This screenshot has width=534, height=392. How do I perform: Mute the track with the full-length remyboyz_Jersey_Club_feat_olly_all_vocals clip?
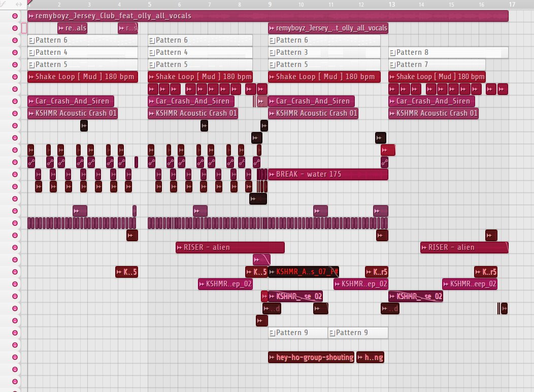click(15, 16)
